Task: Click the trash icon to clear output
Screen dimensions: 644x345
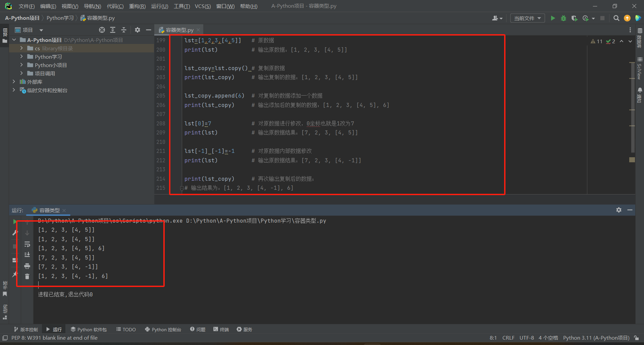Action: pyautogui.click(x=27, y=277)
